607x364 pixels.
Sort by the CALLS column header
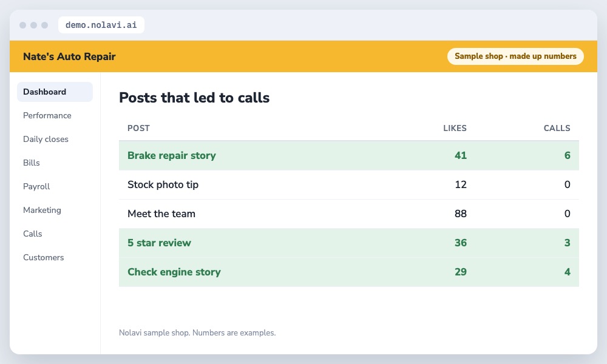(x=557, y=128)
